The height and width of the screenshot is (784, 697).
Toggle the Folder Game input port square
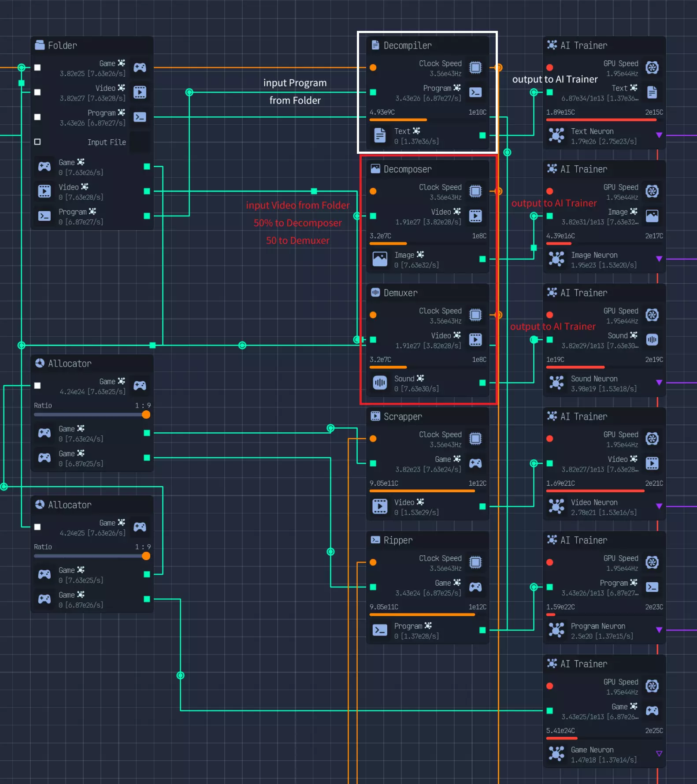pyautogui.click(x=37, y=67)
